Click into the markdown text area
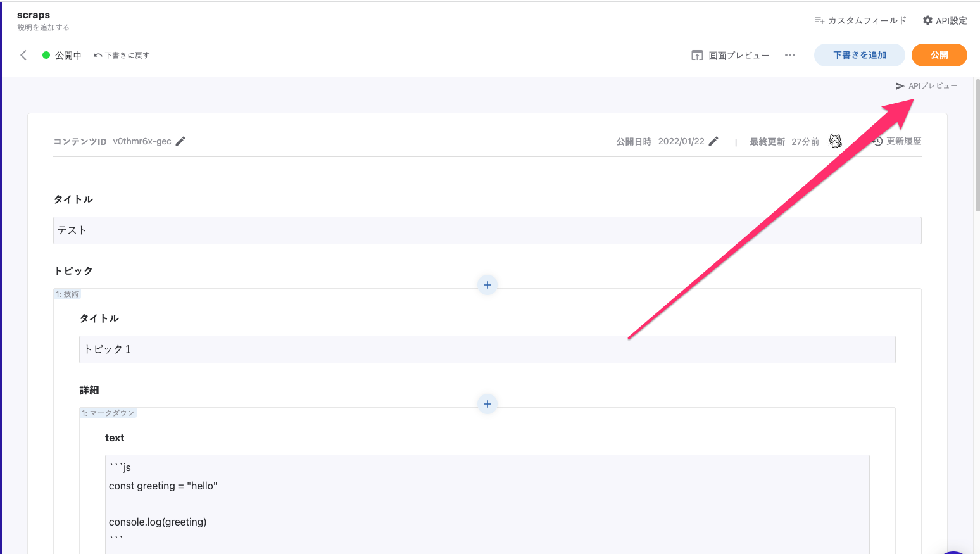The width and height of the screenshot is (980, 554). [487, 503]
